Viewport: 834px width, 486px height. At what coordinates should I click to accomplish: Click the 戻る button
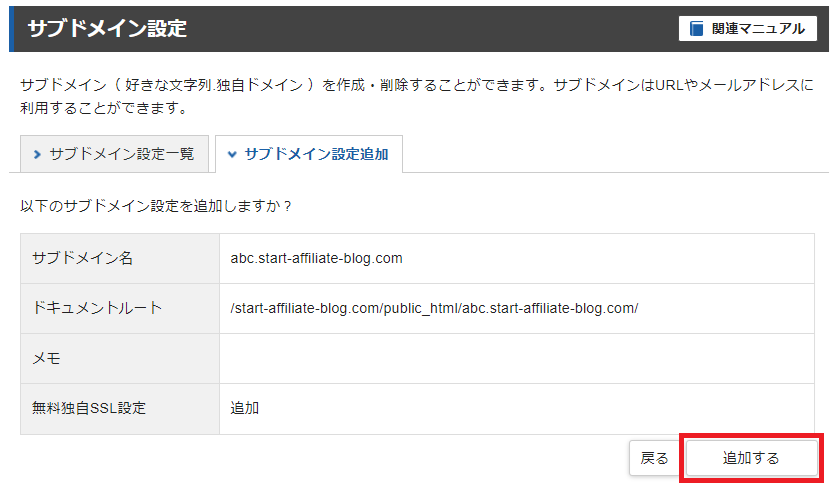(654, 458)
